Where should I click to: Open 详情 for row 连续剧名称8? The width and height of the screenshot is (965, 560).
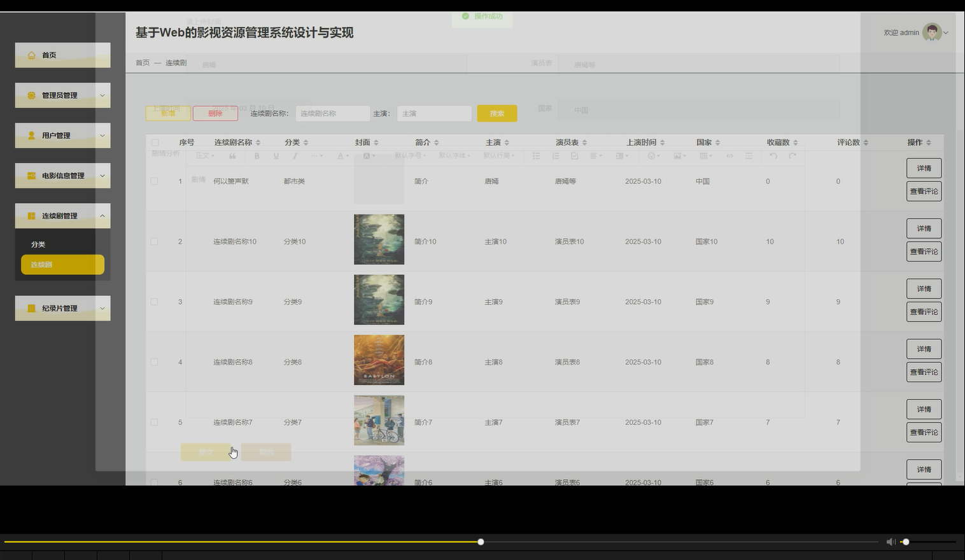[924, 349]
